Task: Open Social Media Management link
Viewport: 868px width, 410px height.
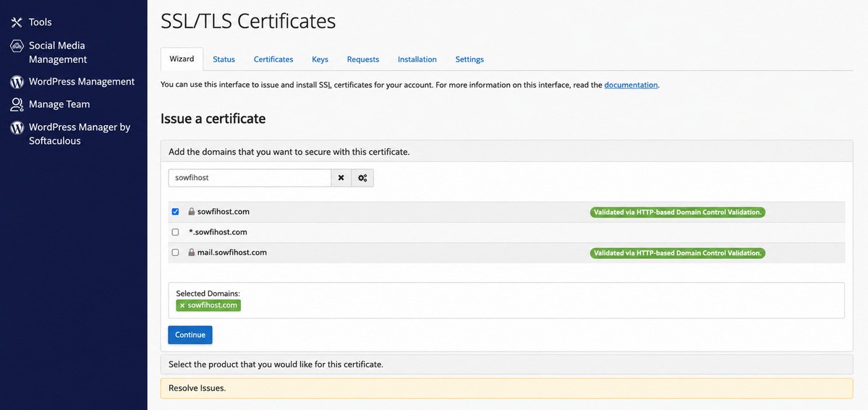Action: coord(58,53)
